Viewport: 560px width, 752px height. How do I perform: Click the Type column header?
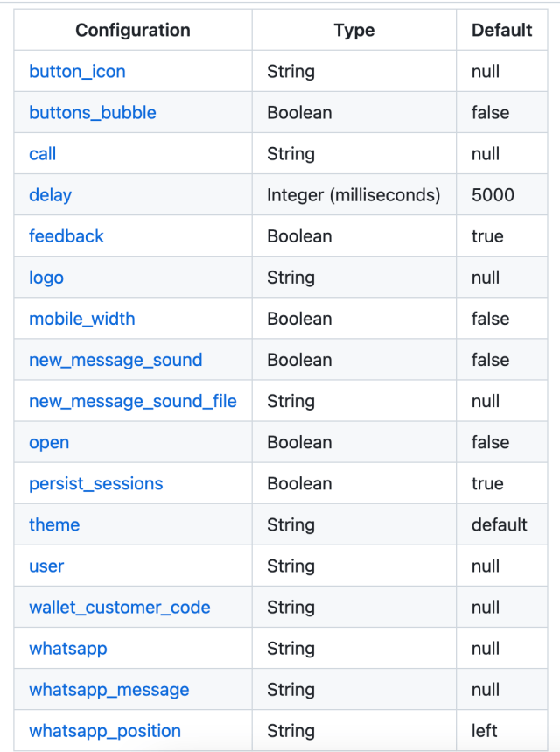pyautogui.click(x=354, y=31)
